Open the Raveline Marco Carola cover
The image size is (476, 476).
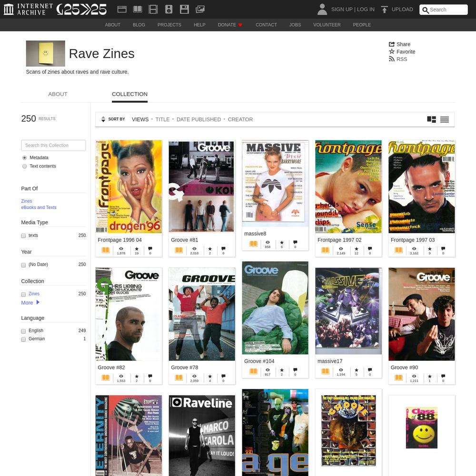tap(202, 436)
